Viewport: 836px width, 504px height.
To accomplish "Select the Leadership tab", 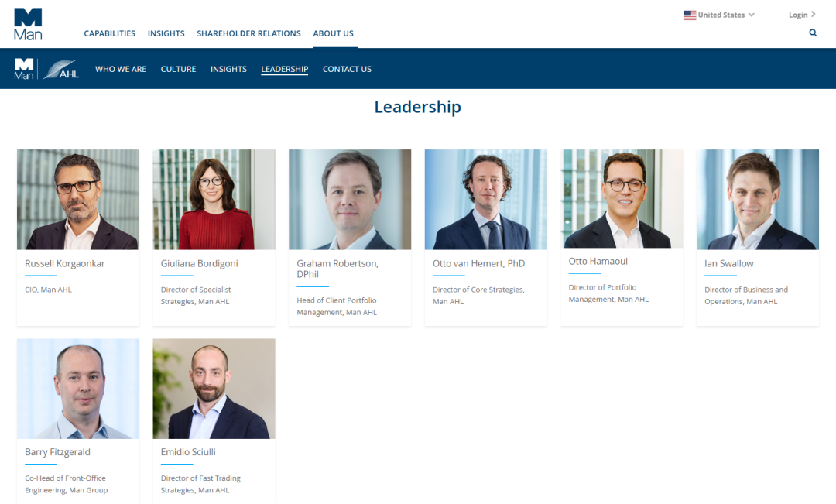I will click(284, 70).
